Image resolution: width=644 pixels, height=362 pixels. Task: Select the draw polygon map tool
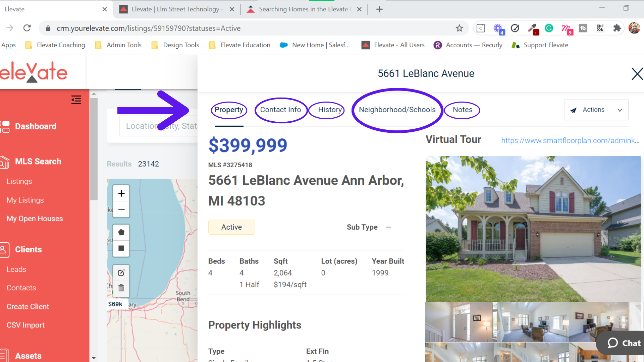[x=121, y=232]
